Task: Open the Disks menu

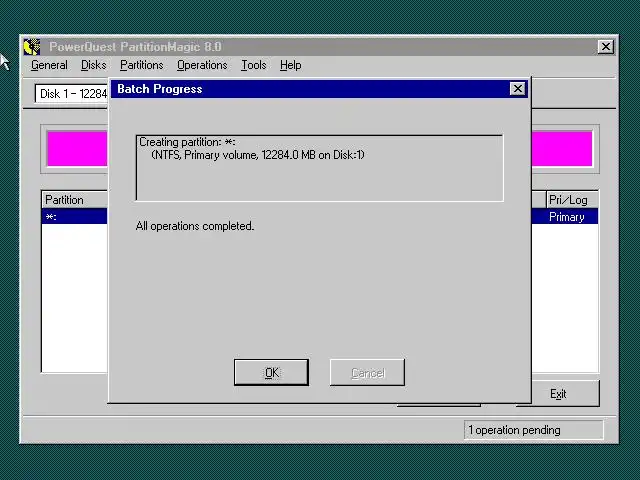Action: (x=93, y=65)
